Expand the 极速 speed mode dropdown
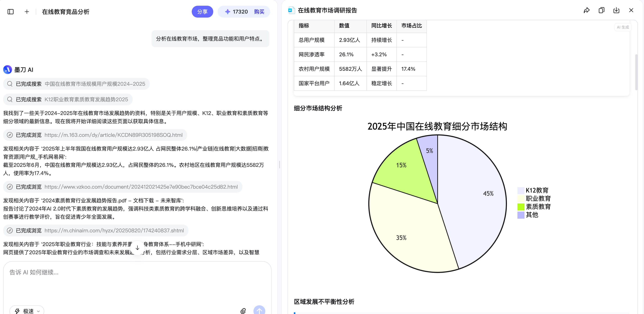The width and height of the screenshot is (644, 314). 27,311
